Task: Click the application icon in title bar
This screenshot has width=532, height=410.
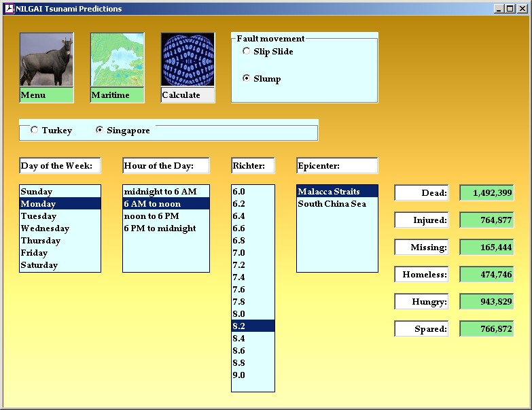Action: coord(9,9)
